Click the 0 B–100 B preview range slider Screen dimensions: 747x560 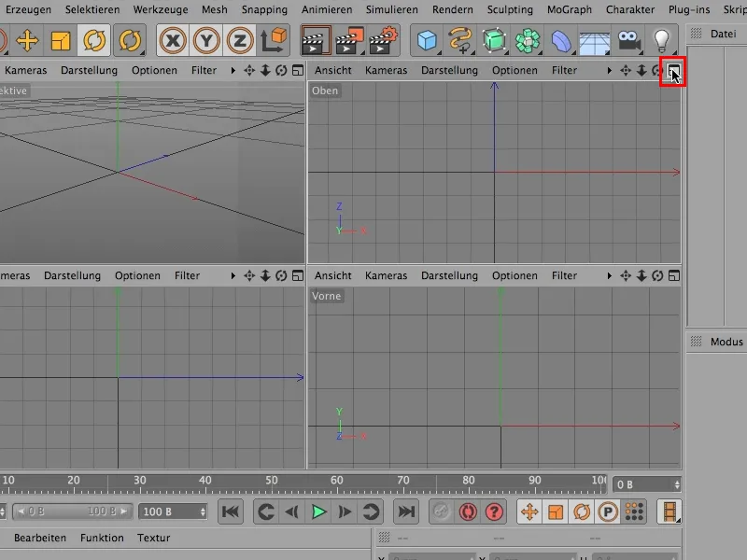[72, 511]
